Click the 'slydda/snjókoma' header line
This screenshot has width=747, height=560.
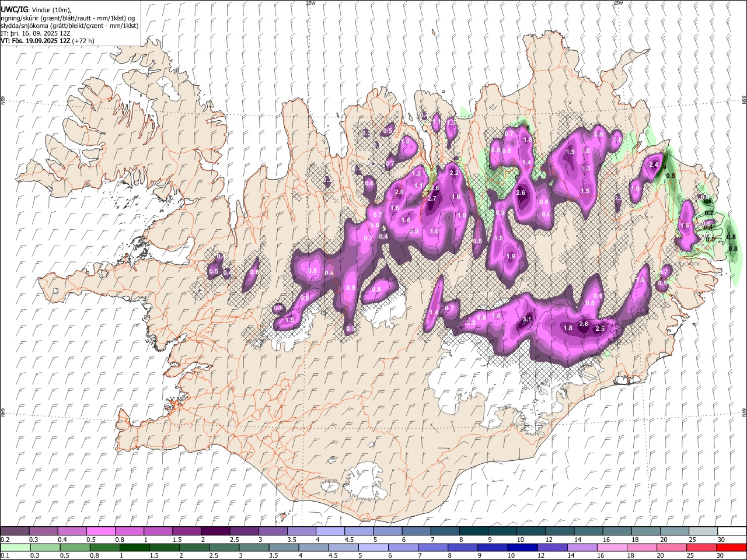(69, 26)
